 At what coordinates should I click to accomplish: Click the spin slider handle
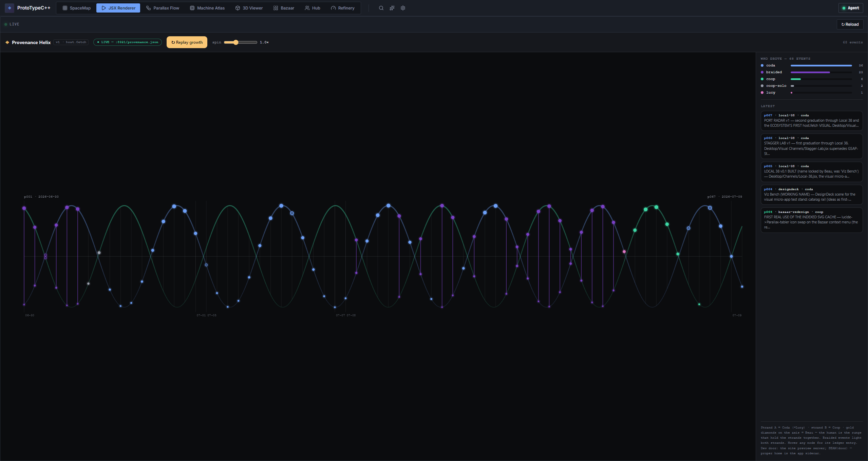tap(236, 42)
